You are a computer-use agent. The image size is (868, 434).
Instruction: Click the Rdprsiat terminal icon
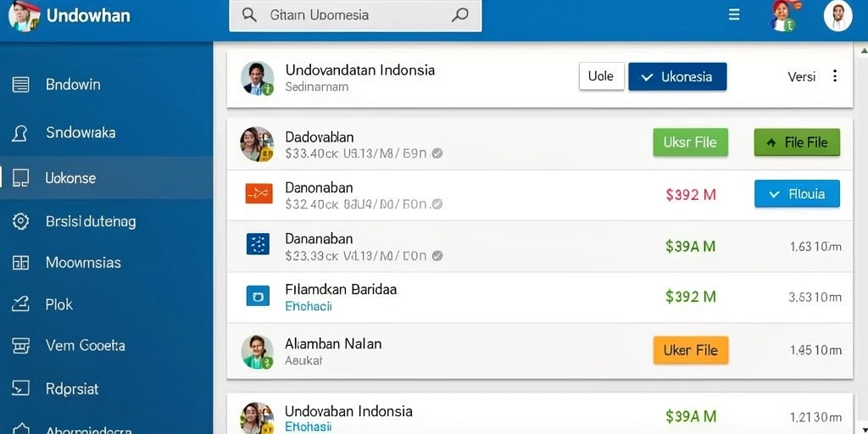point(20,388)
